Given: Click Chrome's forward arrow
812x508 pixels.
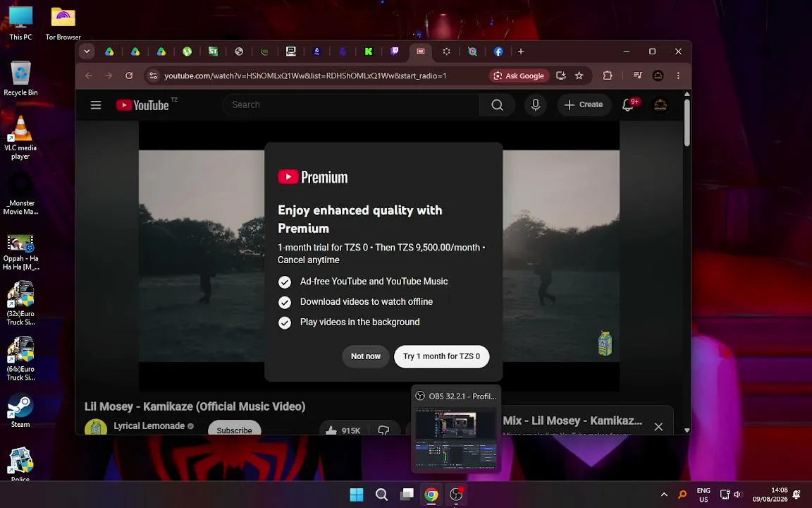Looking at the screenshot, I should 109,75.
